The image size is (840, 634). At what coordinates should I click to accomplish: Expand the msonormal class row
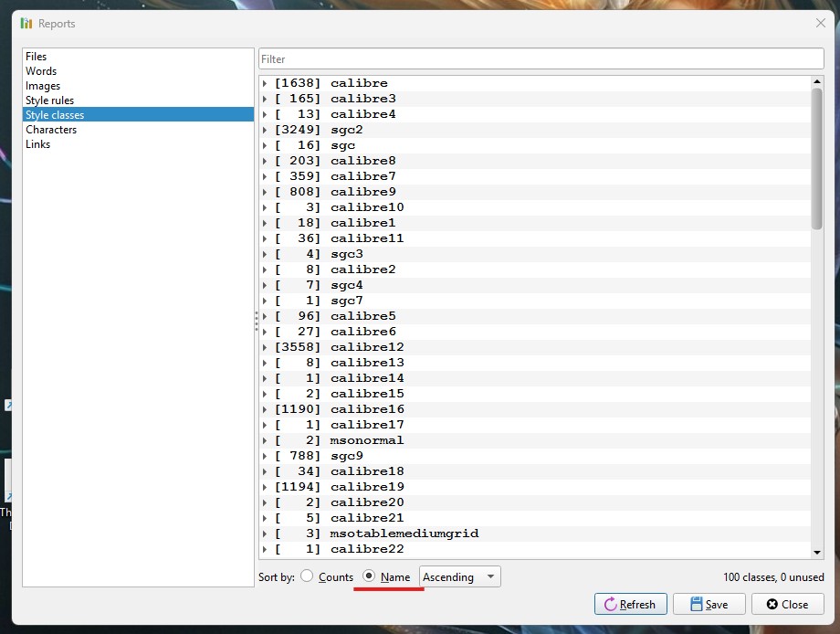point(265,440)
